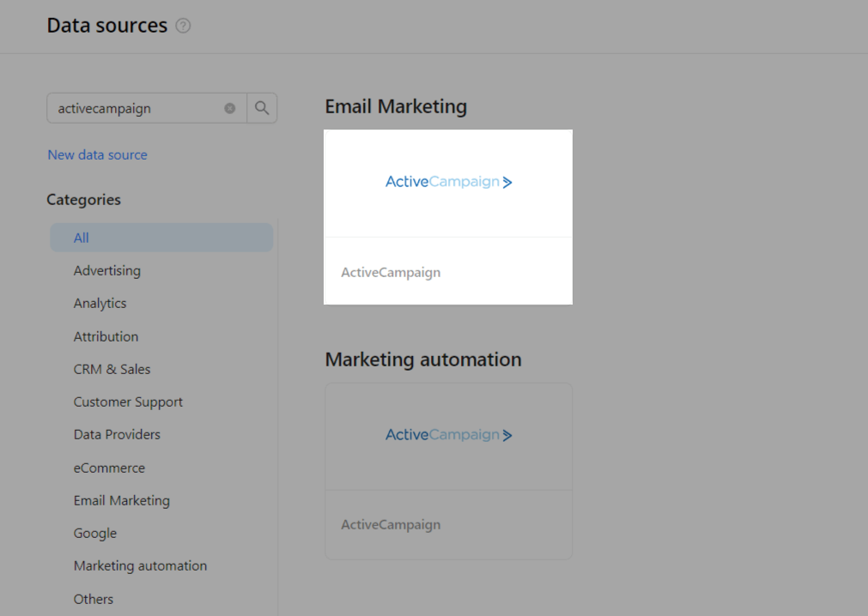Screen dimensions: 868x616
Task: Open the Attribution category
Action: pos(106,336)
